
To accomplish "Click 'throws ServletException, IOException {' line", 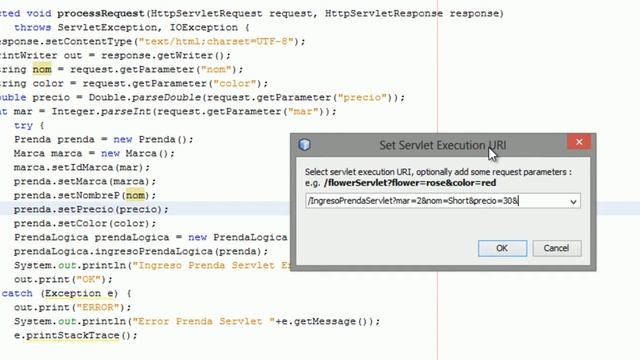I will [131, 27].
